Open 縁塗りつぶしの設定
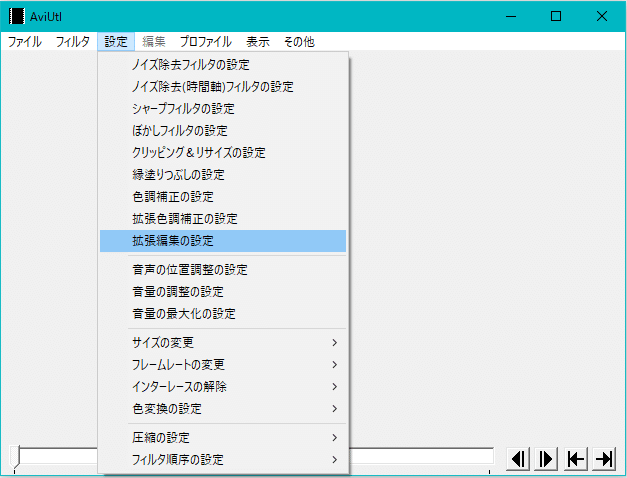 pos(223,175)
